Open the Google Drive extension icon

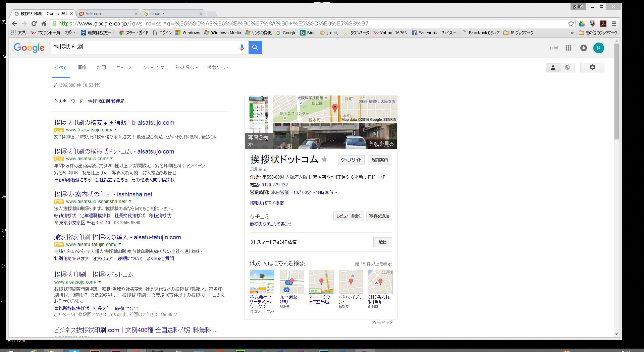point(582,23)
